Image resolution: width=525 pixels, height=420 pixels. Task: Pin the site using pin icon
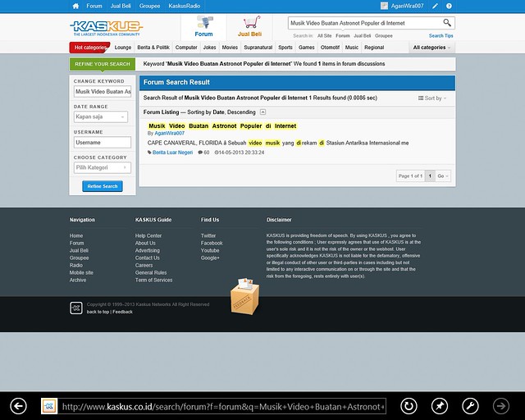pos(440,405)
